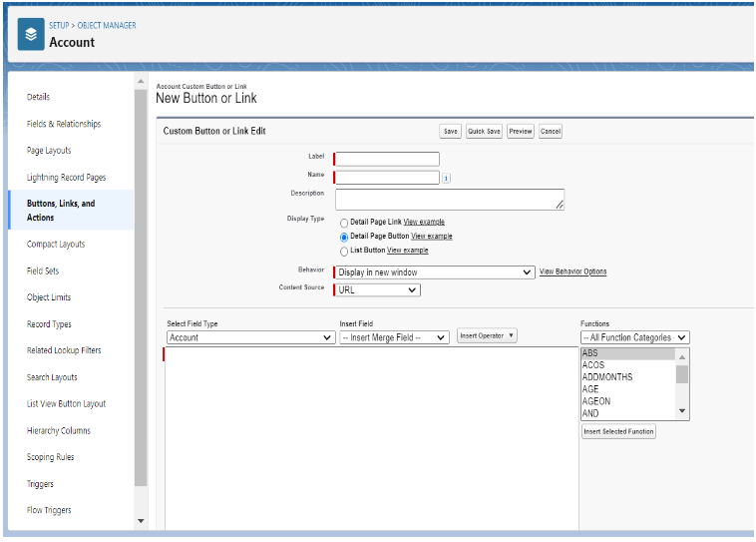The height and width of the screenshot is (542, 756).
Task: Click the Cancel button
Action: (551, 132)
